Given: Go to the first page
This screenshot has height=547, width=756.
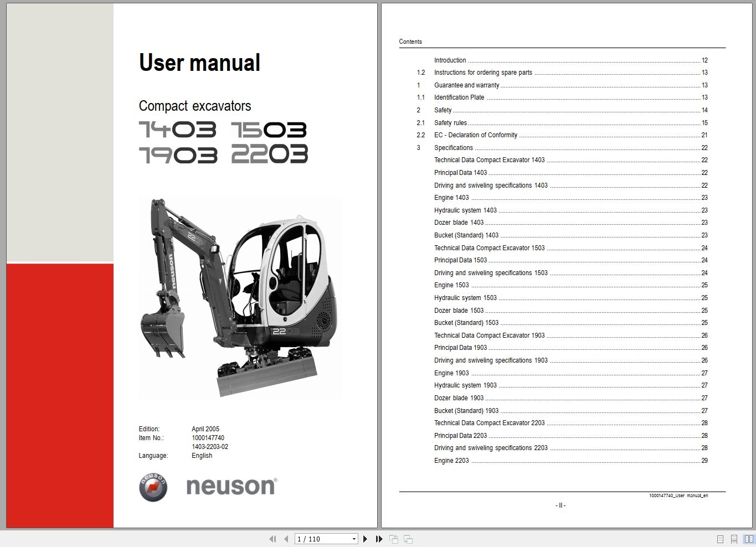Looking at the screenshot, I should point(272,539).
